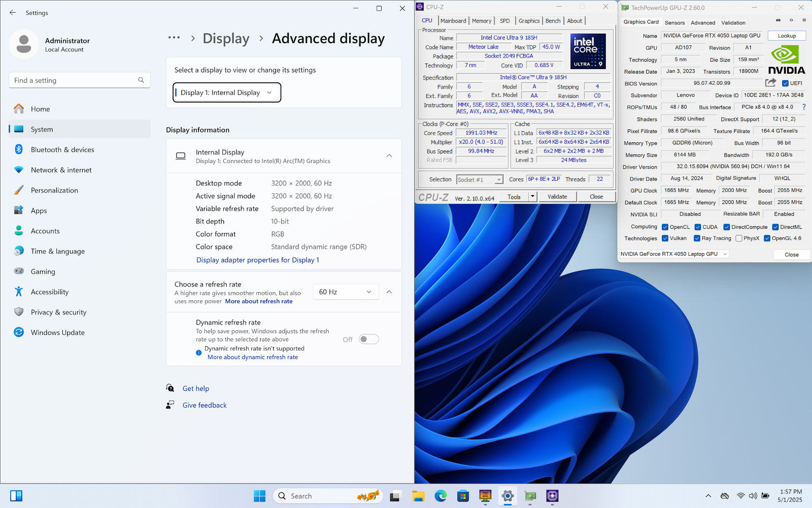Open Microsoft Store from the taskbar
The width and height of the screenshot is (812, 508).
(x=463, y=496)
